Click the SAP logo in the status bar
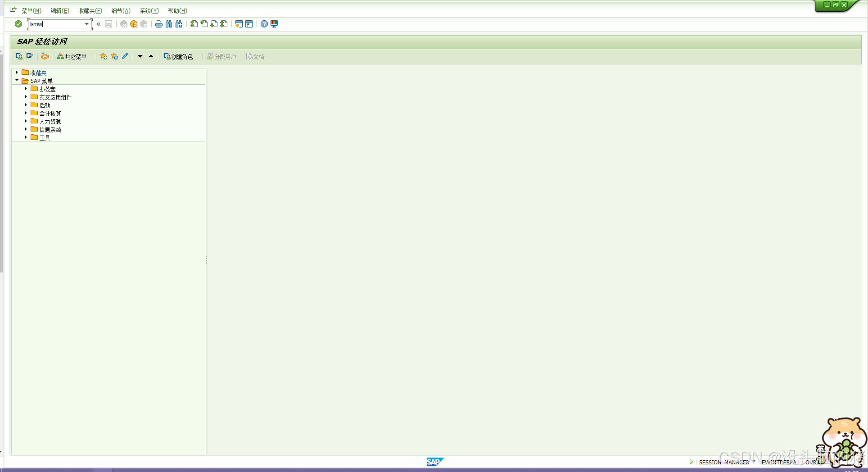This screenshot has width=868, height=472. point(435,462)
